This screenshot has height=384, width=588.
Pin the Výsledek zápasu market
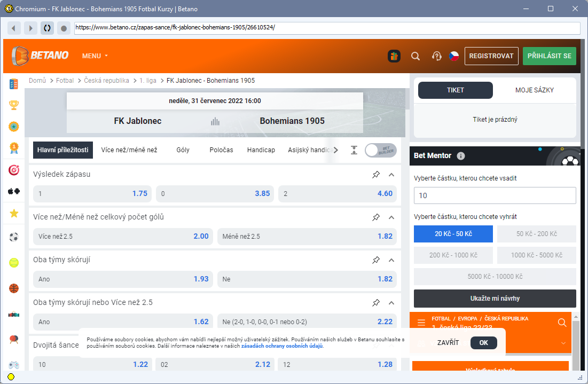[376, 174]
